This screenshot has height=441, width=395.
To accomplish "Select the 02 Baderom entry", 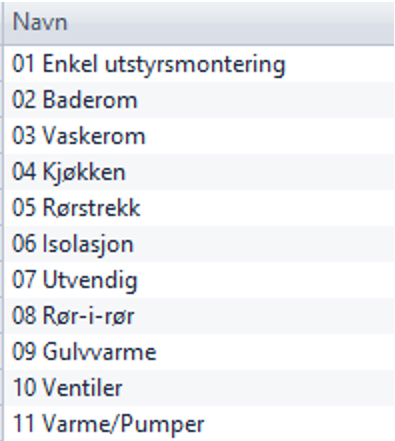I will [x=199, y=100].
